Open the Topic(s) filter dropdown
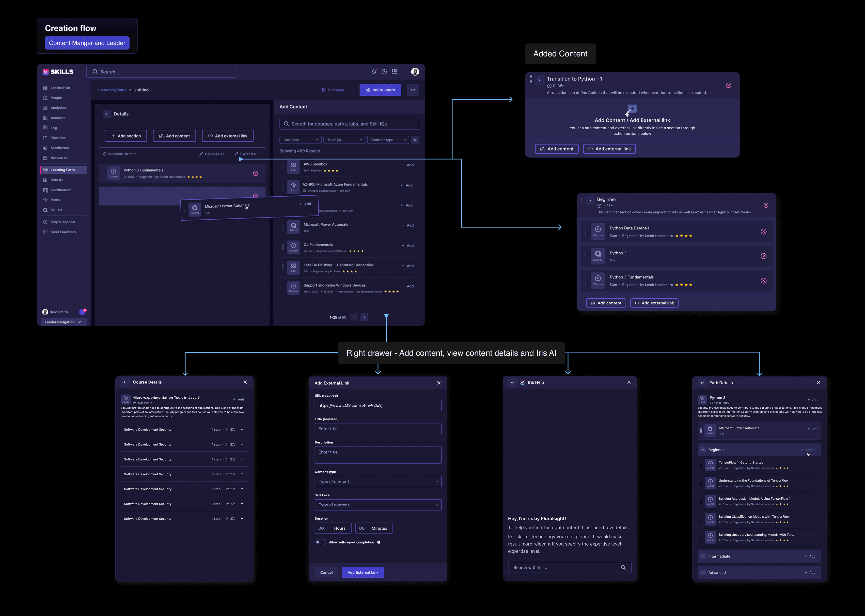 344,140
